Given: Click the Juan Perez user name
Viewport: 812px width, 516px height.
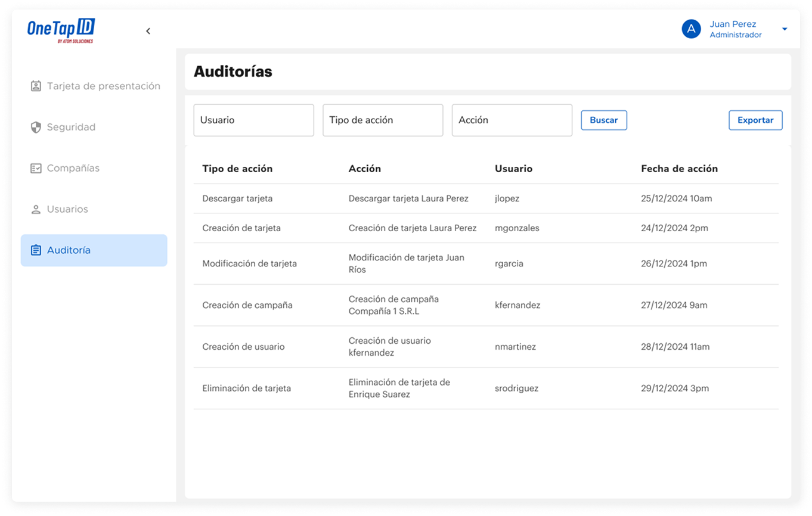Looking at the screenshot, I should 733,24.
